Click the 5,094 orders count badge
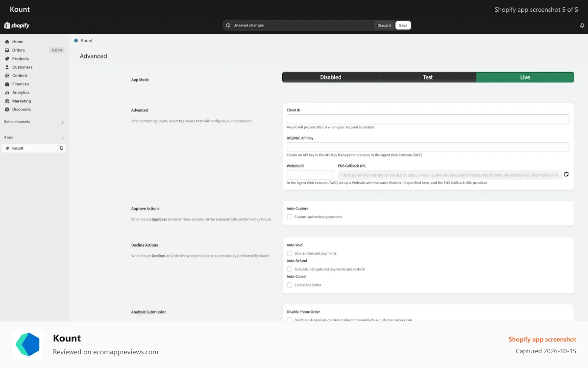Screen dimensions: 588x368 pyautogui.click(x=57, y=50)
